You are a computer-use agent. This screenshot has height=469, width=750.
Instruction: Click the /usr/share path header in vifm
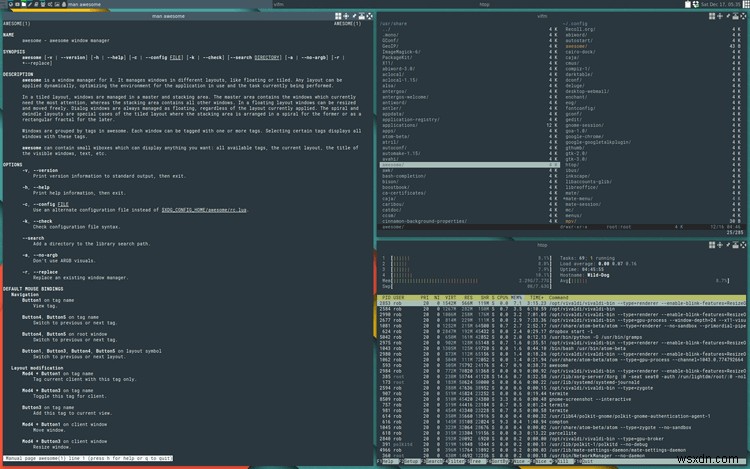coord(393,23)
